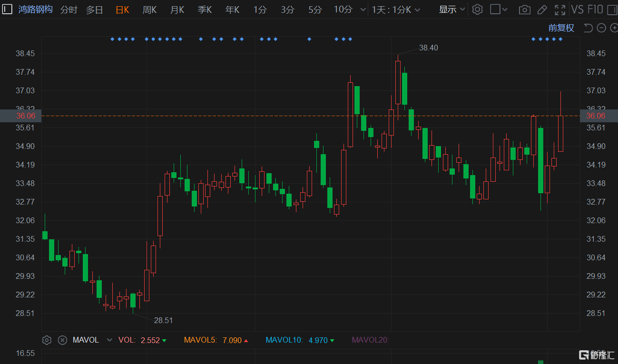Open chart settings gear in top toolbar
Screen dimensions: 618x364
(x=478, y=10)
